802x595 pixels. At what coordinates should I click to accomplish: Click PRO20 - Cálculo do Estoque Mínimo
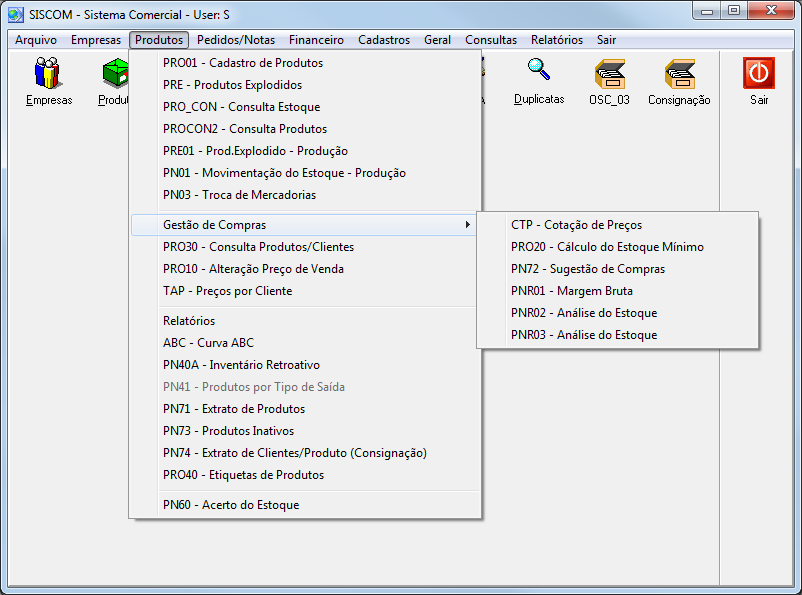pyautogui.click(x=607, y=247)
